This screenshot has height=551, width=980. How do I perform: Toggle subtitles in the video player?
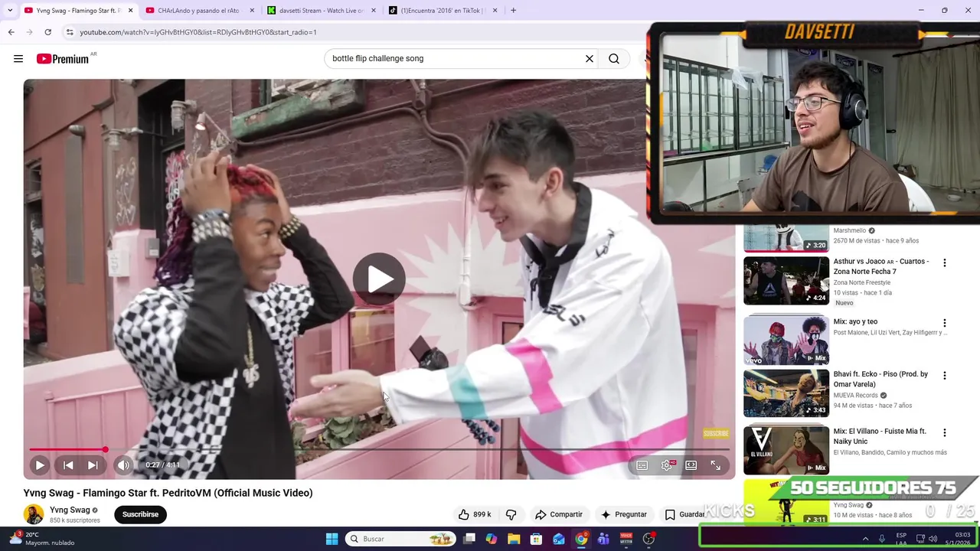pyautogui.click(x=642, y=465)
